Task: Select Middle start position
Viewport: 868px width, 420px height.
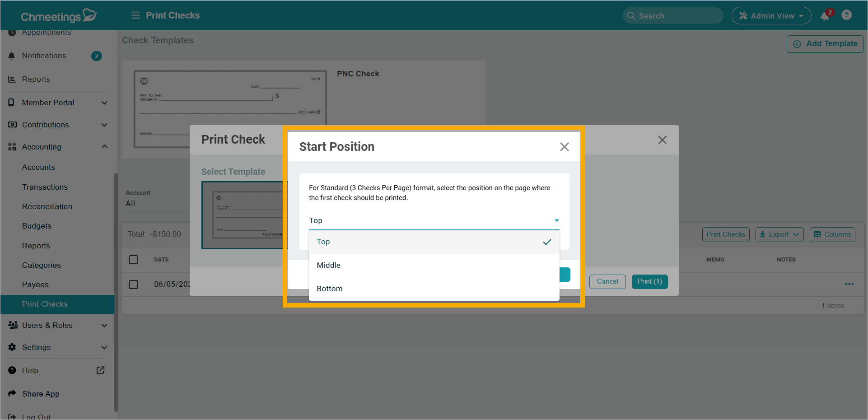Action: [x=434, y=266]
